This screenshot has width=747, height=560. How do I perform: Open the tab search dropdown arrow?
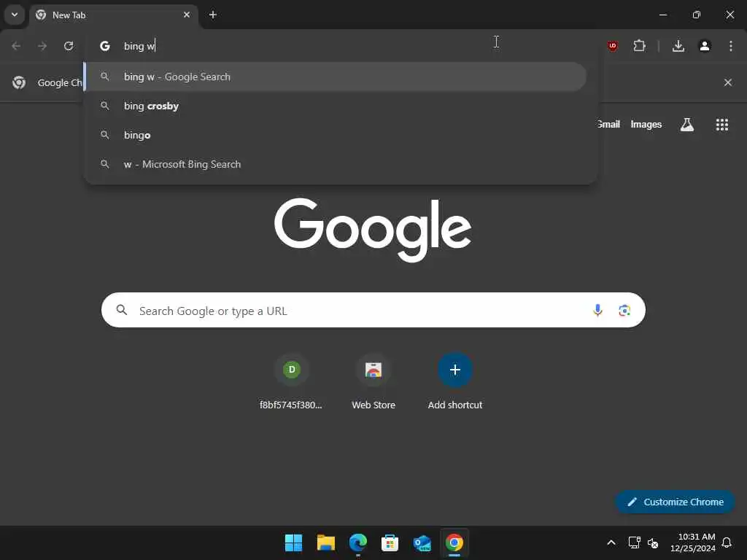point(15,15)
